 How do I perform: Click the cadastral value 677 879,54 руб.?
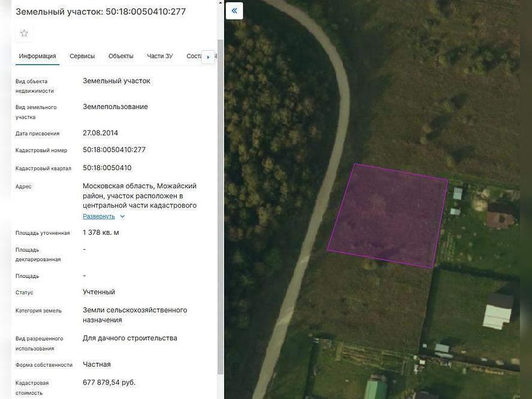(x=109, y=382)
